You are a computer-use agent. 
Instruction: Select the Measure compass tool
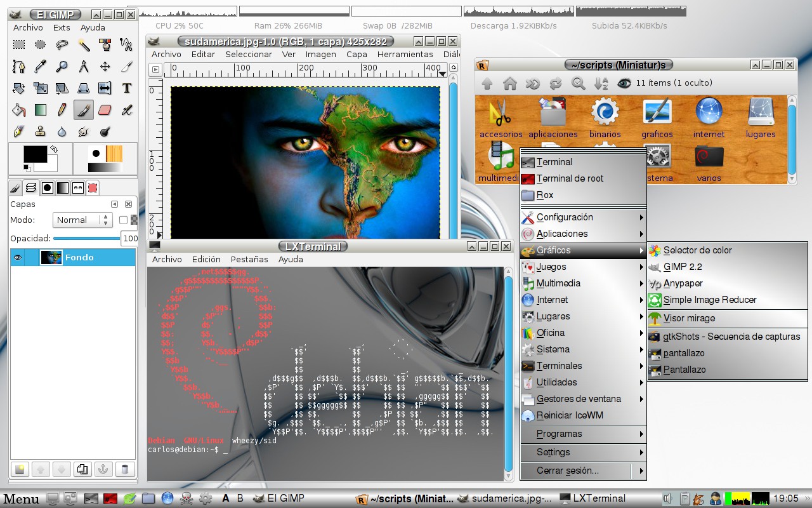tap(84, 66)
